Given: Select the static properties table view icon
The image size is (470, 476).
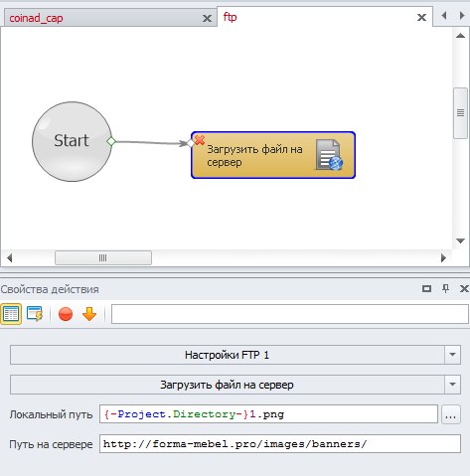Looking at the screenshot, I should 11,314.
